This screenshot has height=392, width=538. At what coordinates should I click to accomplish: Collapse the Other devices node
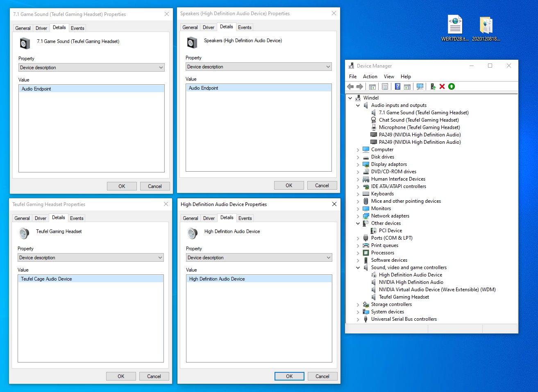click(358, 223)
